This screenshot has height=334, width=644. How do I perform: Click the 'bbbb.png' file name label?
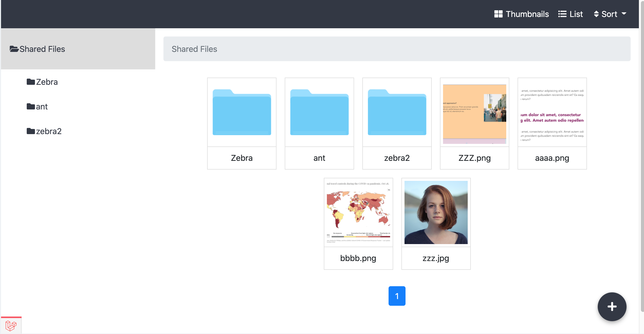tap(358, 258)
